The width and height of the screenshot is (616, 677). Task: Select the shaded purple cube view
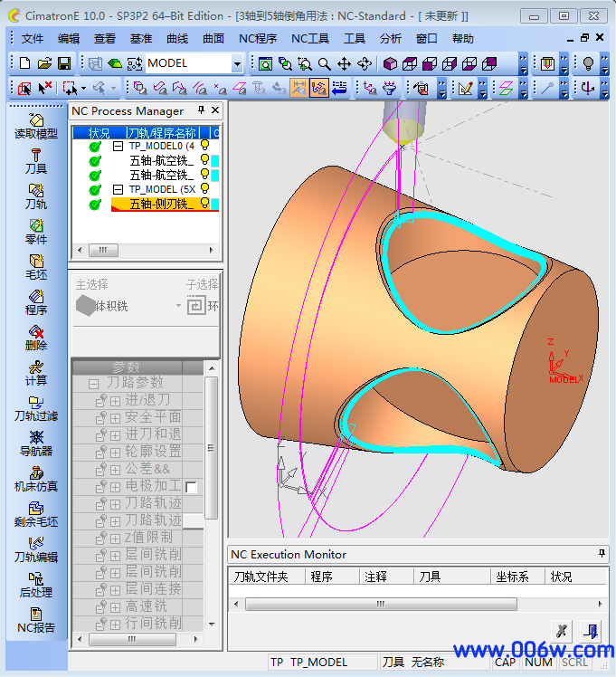pyautogui.click(x=390, y=64)
